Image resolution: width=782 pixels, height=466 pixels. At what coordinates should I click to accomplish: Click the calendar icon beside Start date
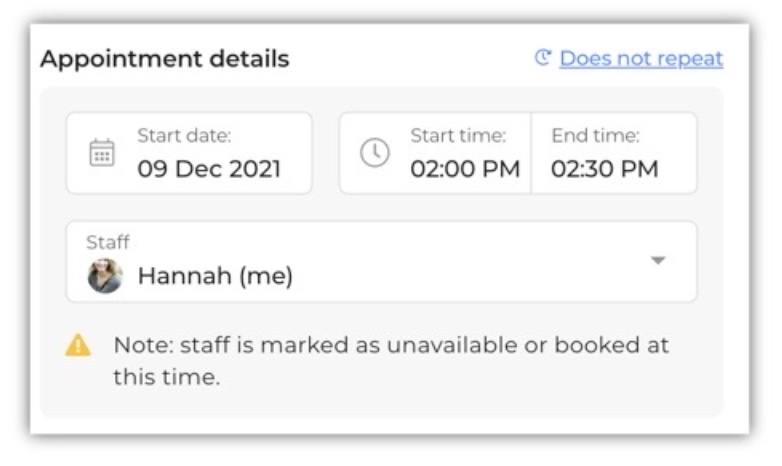click(x=102, y=153)
